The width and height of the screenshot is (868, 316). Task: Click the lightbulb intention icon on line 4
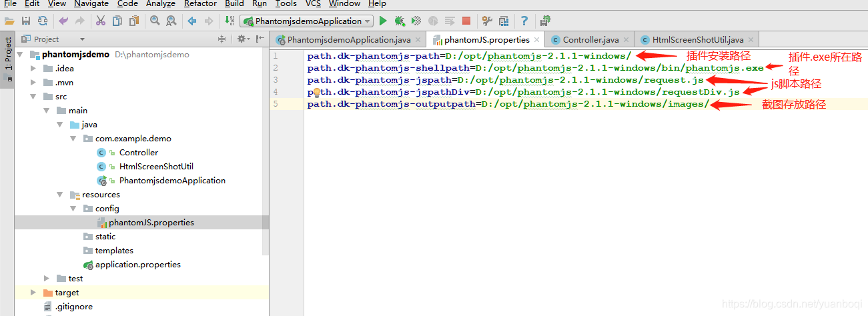(x=318, y=92)
